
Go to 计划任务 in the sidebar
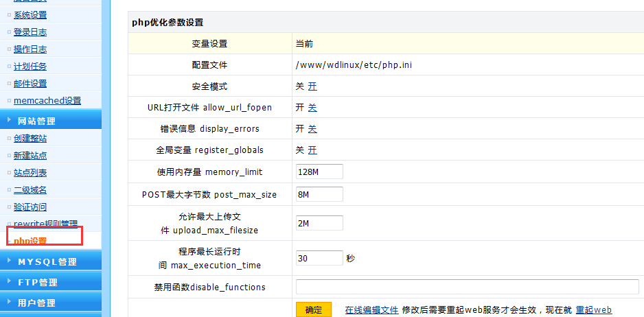30,66
